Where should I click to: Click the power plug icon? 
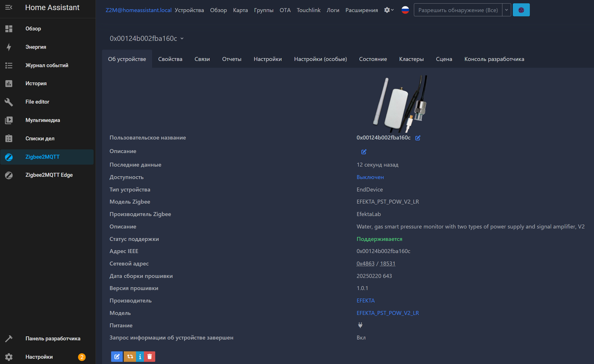pos(360,326)
